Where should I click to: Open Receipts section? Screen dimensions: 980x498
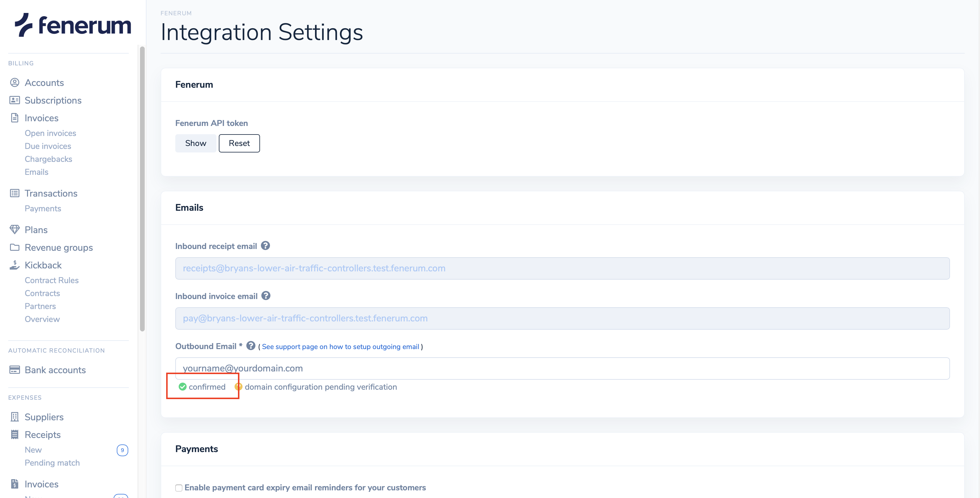coord(43,435)
